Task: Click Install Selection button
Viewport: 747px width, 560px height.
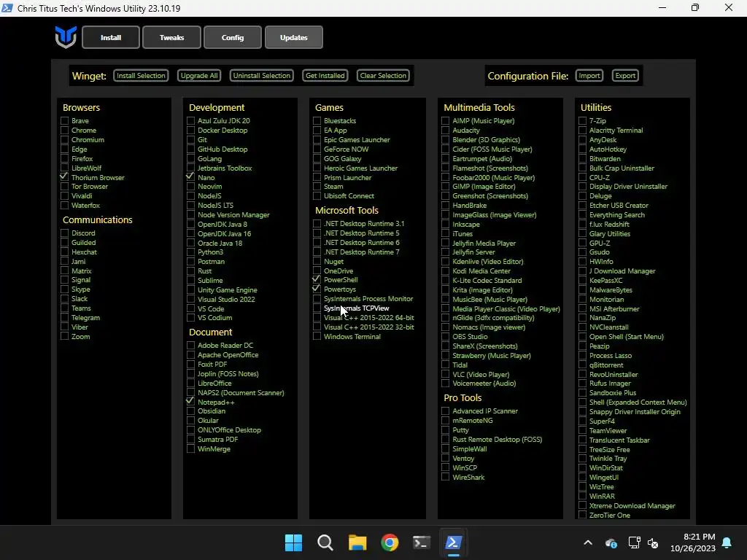Action: pyautogui.click(x=141, y=75)
